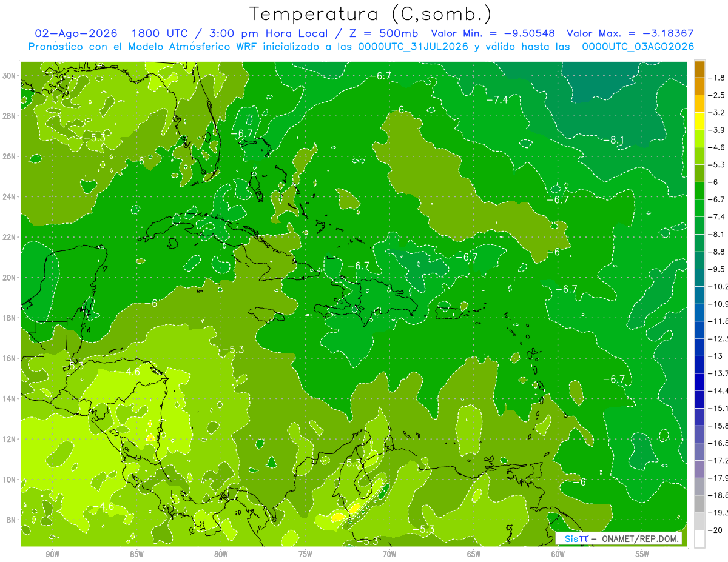Click the '-17.9' value in the color legend
The image size is (728, 562).
(x=718, y=478)
